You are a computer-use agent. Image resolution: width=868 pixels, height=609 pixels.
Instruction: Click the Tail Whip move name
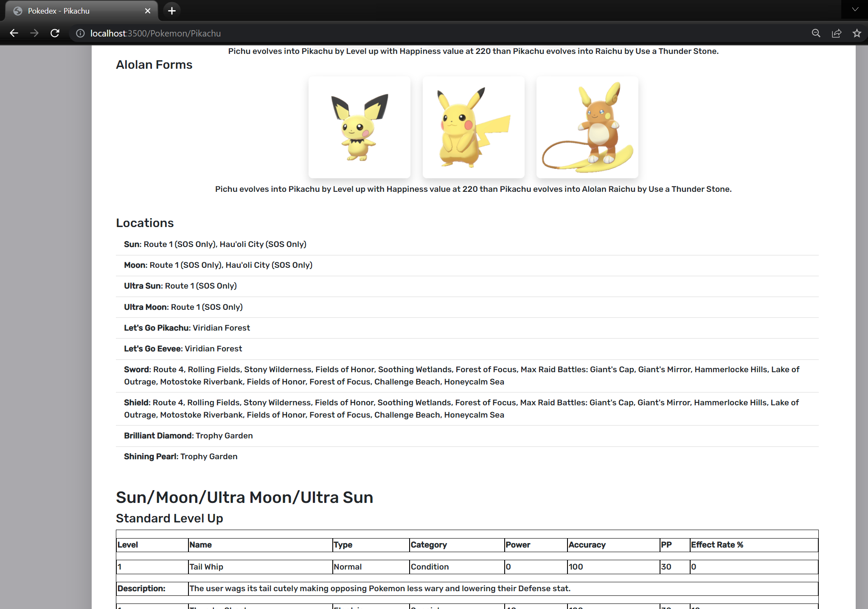pos(207,567)
